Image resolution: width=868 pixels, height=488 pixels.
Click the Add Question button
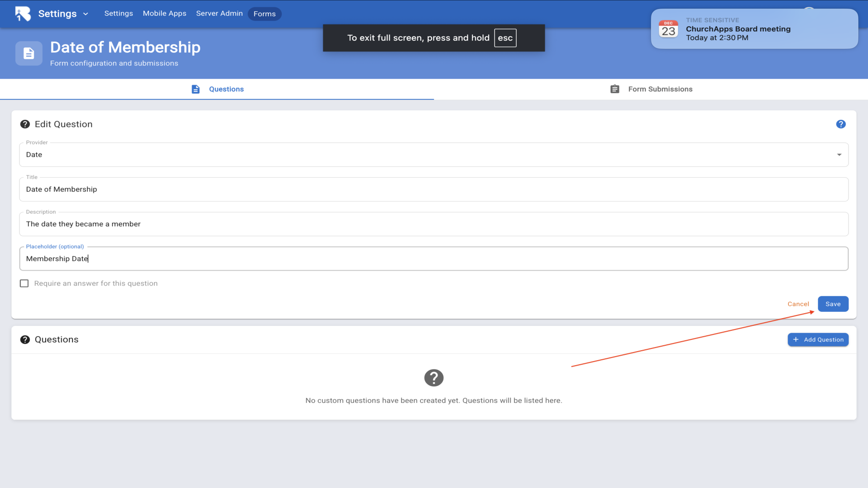point(818,340)
